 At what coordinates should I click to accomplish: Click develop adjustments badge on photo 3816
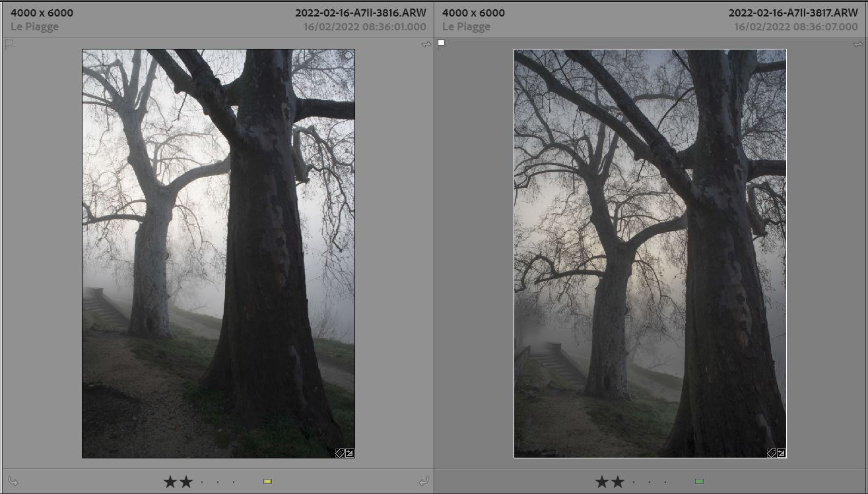350,453
